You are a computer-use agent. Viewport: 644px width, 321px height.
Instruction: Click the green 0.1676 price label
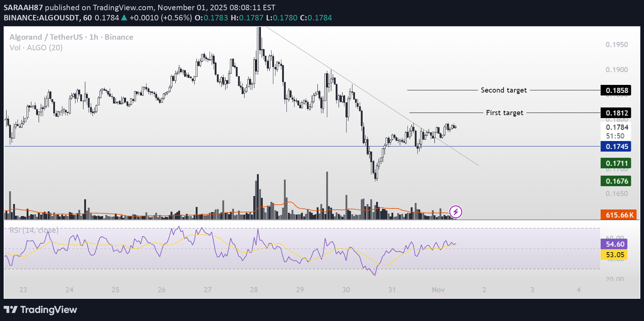[x=617, y=181]
